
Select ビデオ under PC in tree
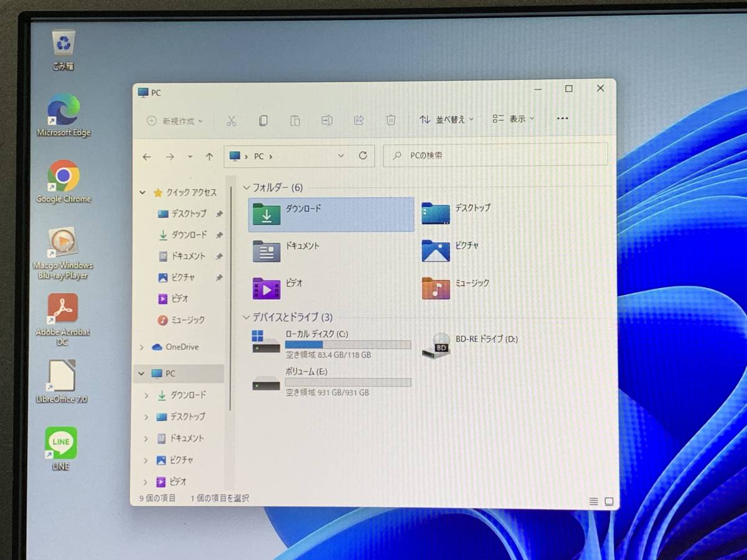pos(171,482)
